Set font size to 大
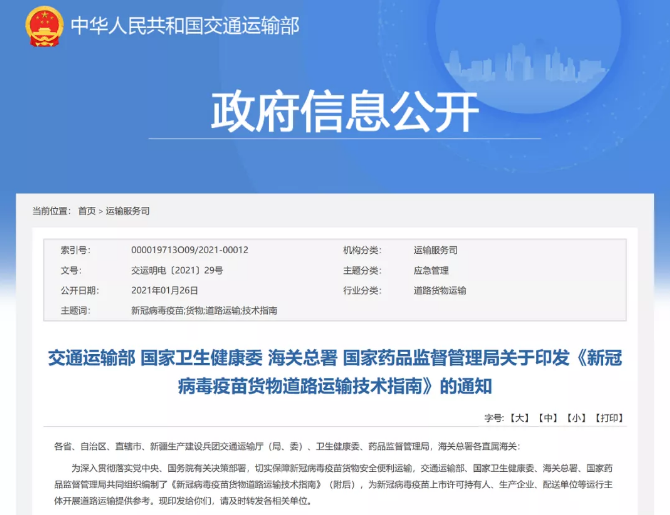This screenshot has height=515, width=670. click(x=520, y=418)
